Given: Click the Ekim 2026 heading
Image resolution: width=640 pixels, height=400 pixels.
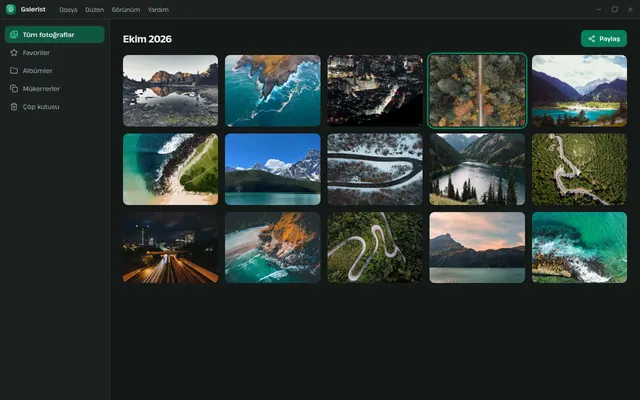Looking at the screenshot, I should [x=147, y=39].
